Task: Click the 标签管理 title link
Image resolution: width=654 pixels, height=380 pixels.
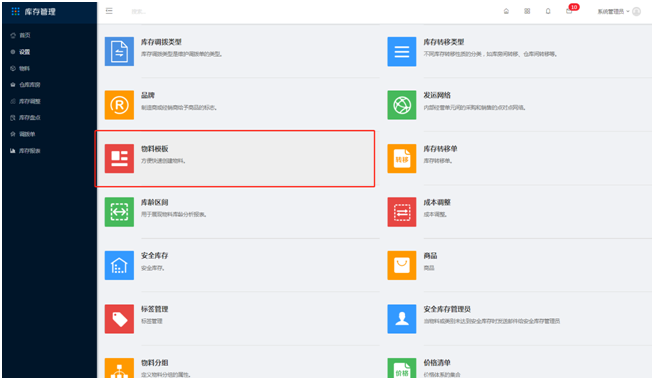Action: 154,309
